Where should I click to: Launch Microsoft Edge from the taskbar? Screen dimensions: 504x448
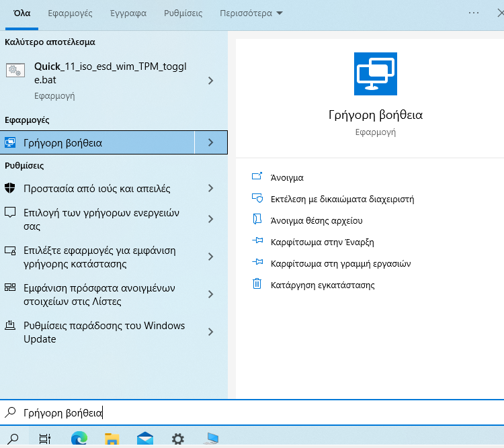[79, 438]
